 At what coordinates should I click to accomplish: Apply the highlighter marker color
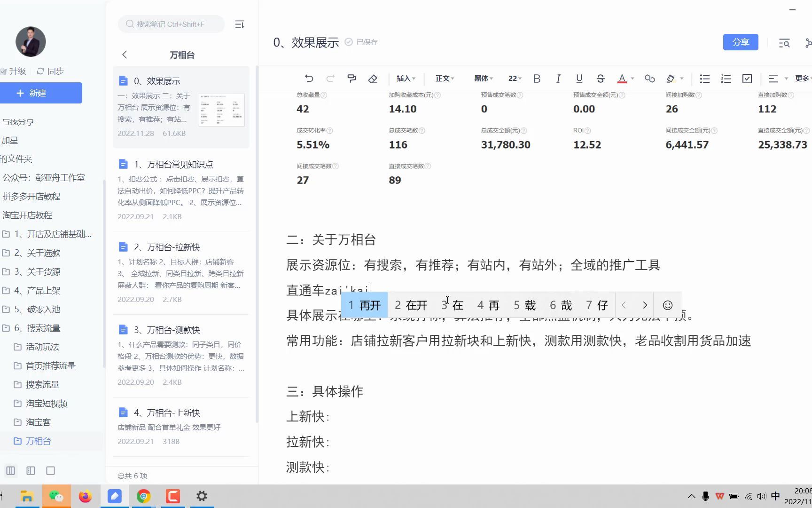coord(671,79)
